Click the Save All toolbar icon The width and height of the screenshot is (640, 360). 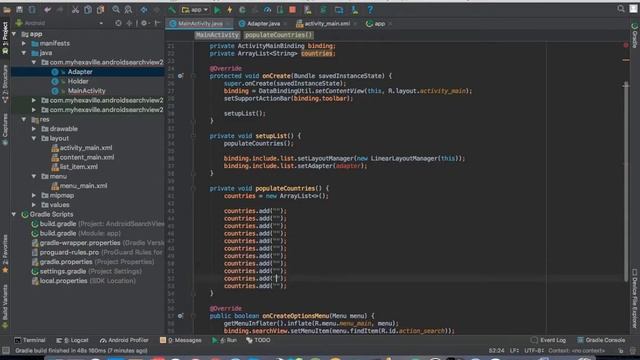coord(19,9)
